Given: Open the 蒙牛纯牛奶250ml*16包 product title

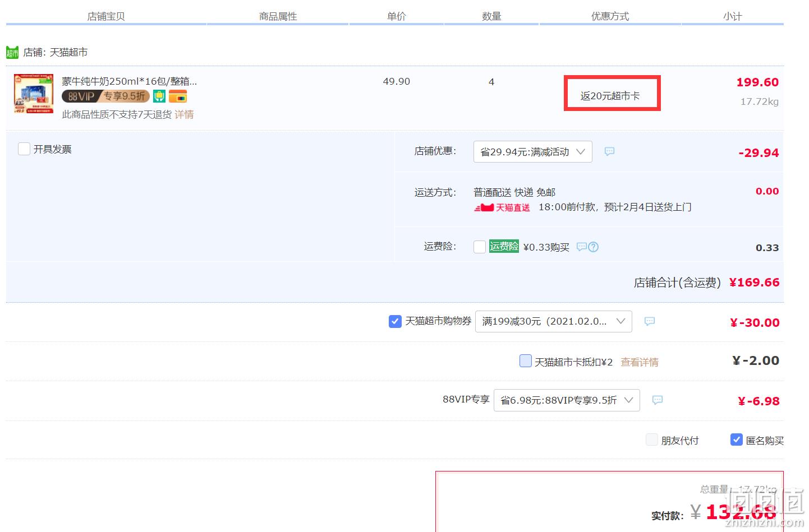Looking at the screenshot, I should pos(130,81).
